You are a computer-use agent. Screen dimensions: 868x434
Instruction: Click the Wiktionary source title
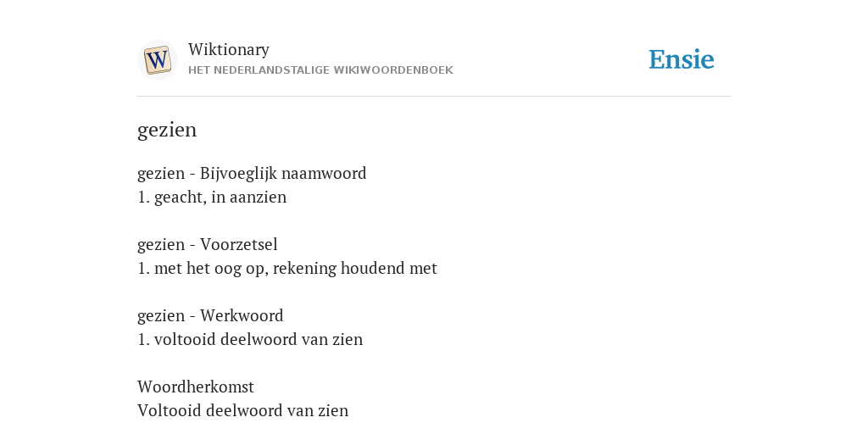229,50
